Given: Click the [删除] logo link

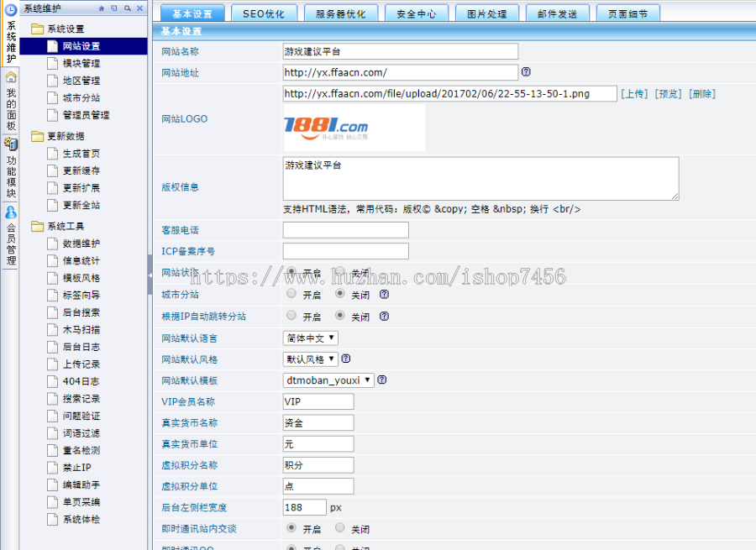Looking at the screenshot, I should point(702,94).
